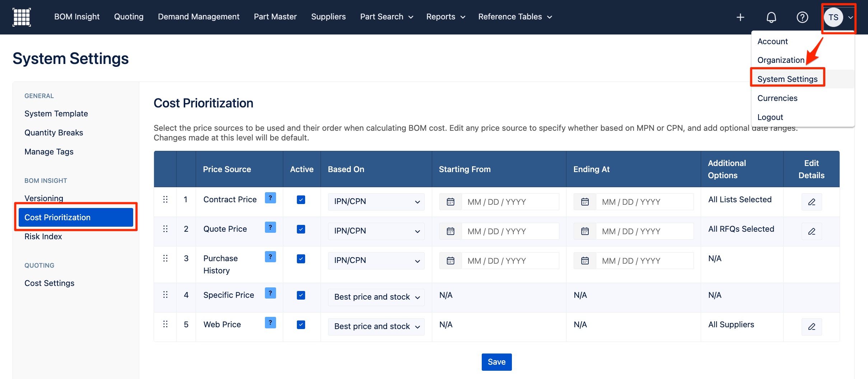
Task: Go to BOM Insight in top navigation
Action: click(77, 17)
